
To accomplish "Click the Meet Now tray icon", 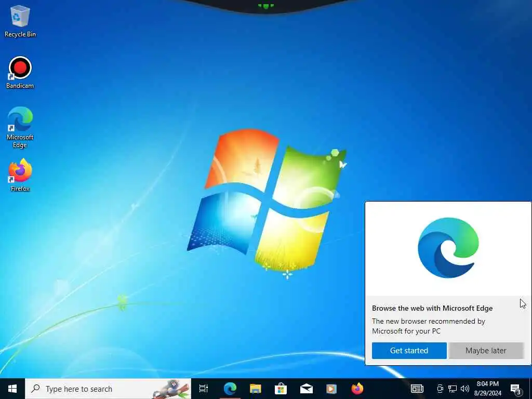I will [x=440, y=389].
